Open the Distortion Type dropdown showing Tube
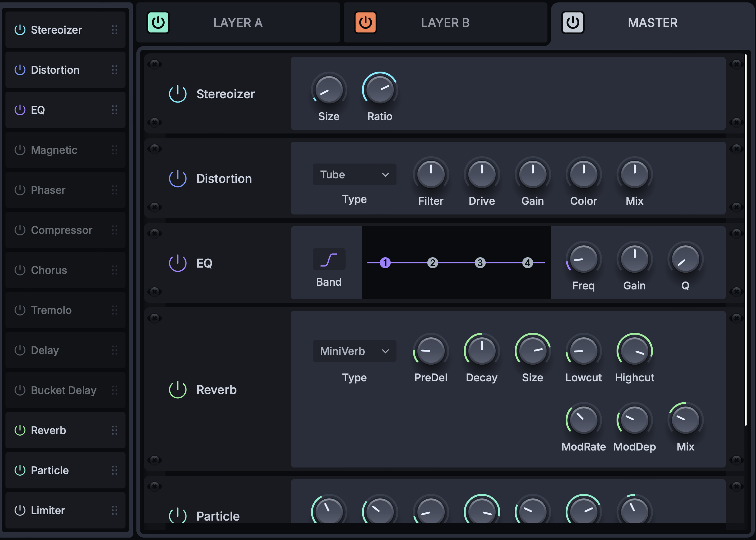This screenshot has width=756, height=540. click(x=354, y=174)
